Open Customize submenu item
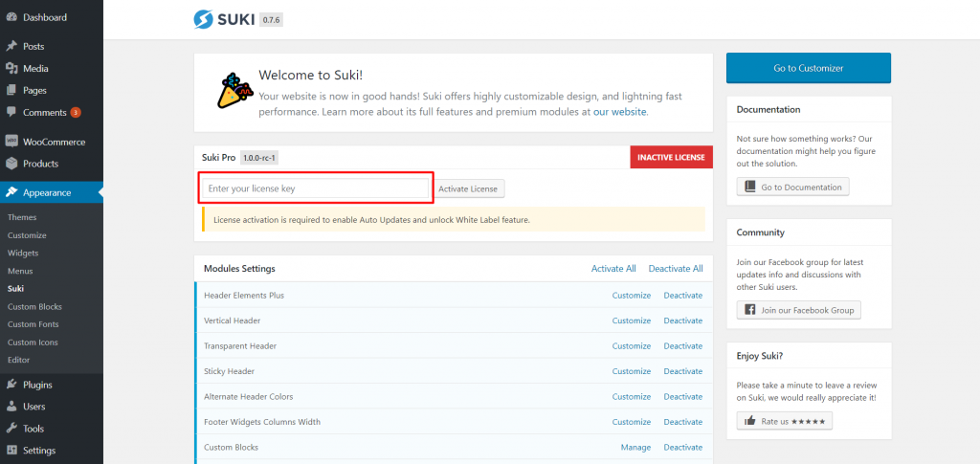Screen dimensions: 980x464 point(27,235)
